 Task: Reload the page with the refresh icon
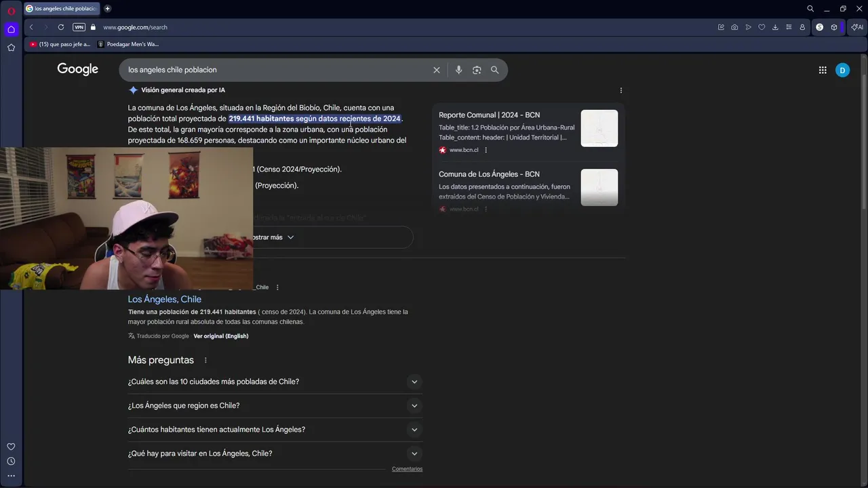61,27
